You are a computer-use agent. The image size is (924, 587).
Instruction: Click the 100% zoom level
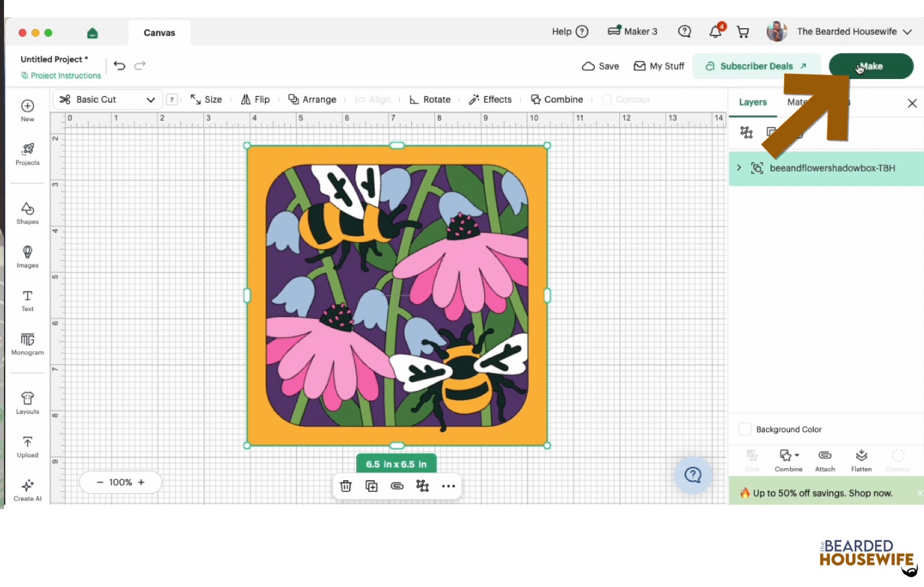point(120,482)
